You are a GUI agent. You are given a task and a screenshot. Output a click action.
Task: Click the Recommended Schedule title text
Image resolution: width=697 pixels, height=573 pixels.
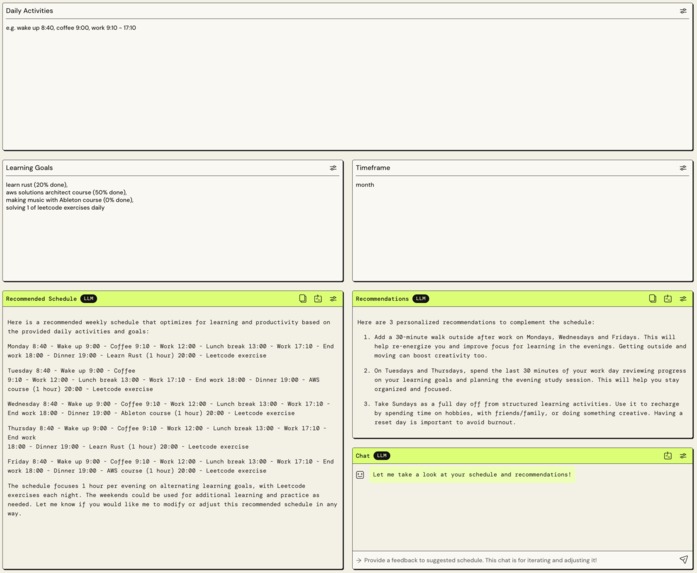(41, 299)
